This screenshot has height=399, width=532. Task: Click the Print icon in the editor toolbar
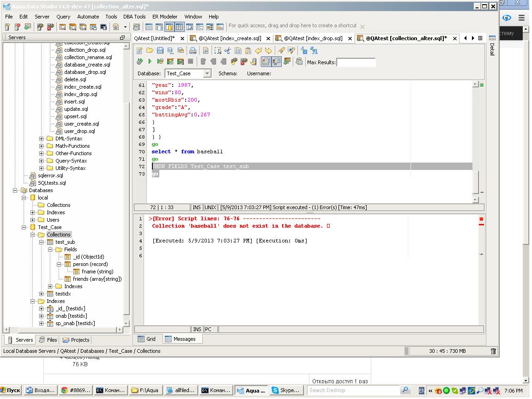pos(193,51)
